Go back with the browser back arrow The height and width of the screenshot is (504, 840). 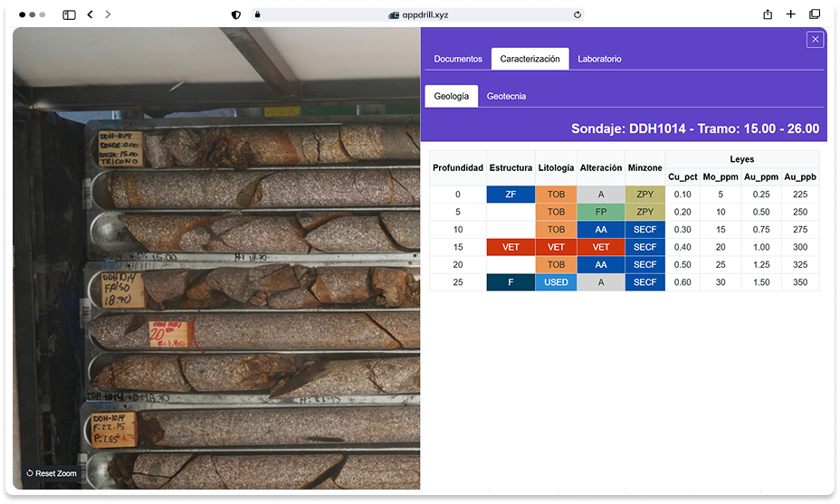coord(90,14)
